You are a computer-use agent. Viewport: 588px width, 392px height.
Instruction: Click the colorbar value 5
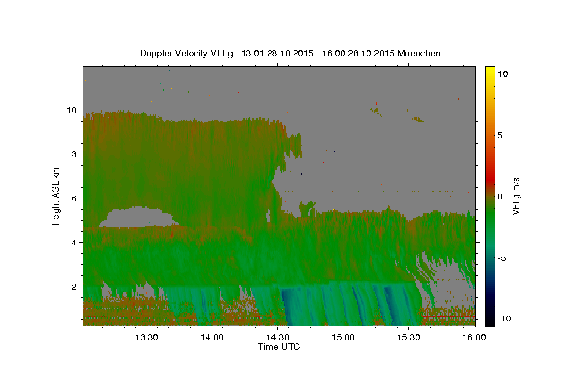pos(500,135)
